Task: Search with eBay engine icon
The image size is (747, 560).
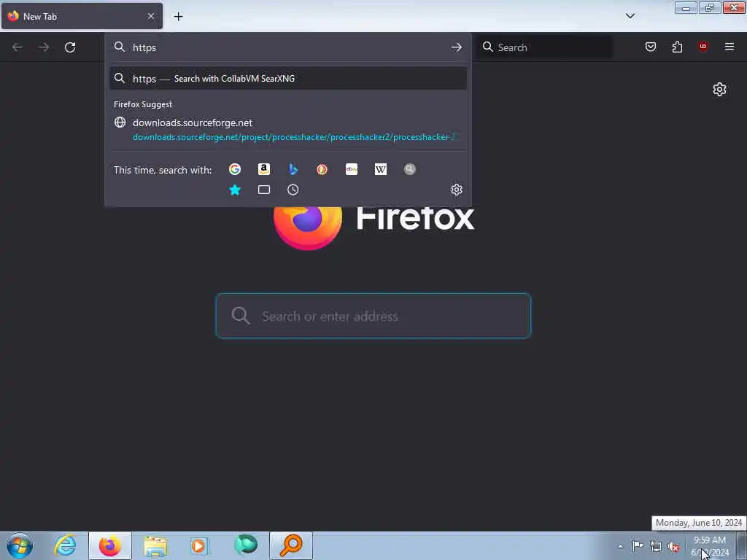Action: (x=352, y=169)
